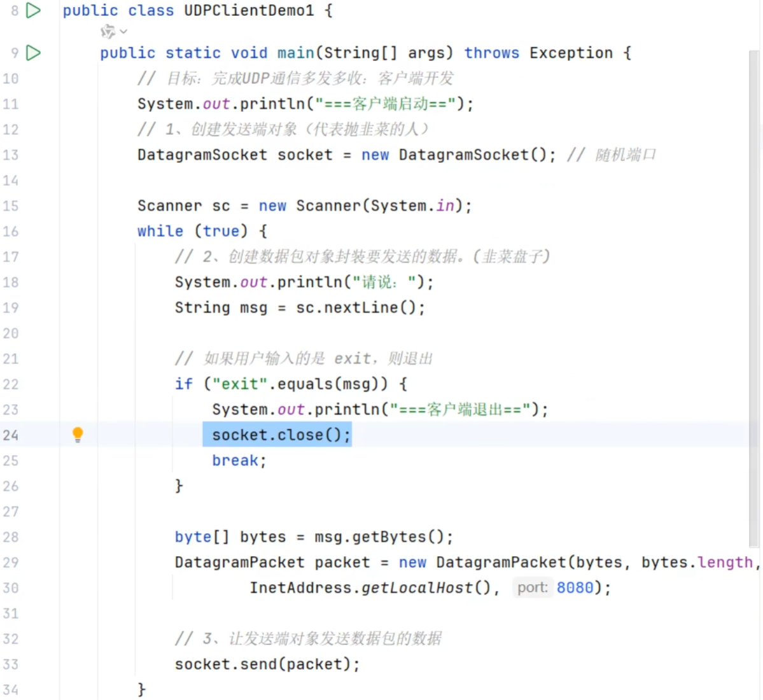The image size is (763, 700).
Task: Click 'sc.nextLine()' on line 19
Action: click(x=356, y=307)
